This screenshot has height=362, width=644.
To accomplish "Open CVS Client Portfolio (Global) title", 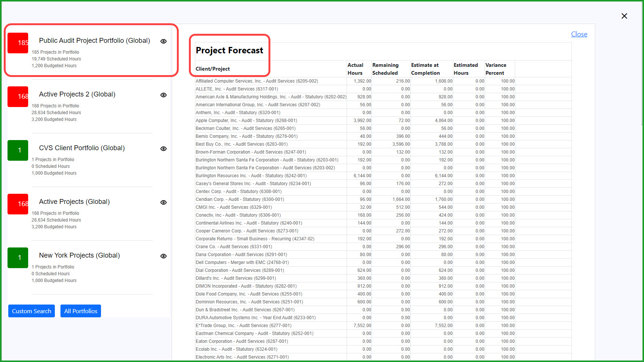I will [x=82, y=148].
